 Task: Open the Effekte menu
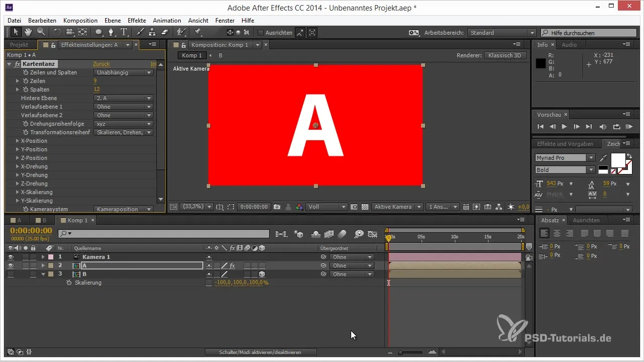pos(137,21)
